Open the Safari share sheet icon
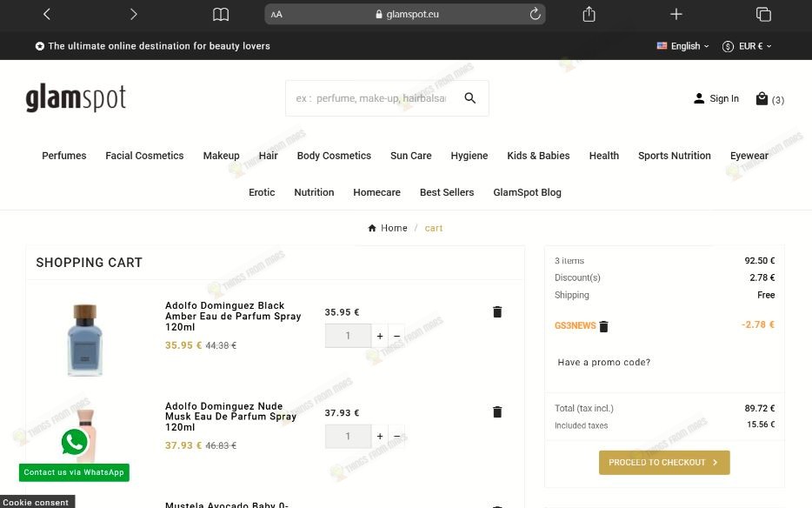 pos(589,14)
